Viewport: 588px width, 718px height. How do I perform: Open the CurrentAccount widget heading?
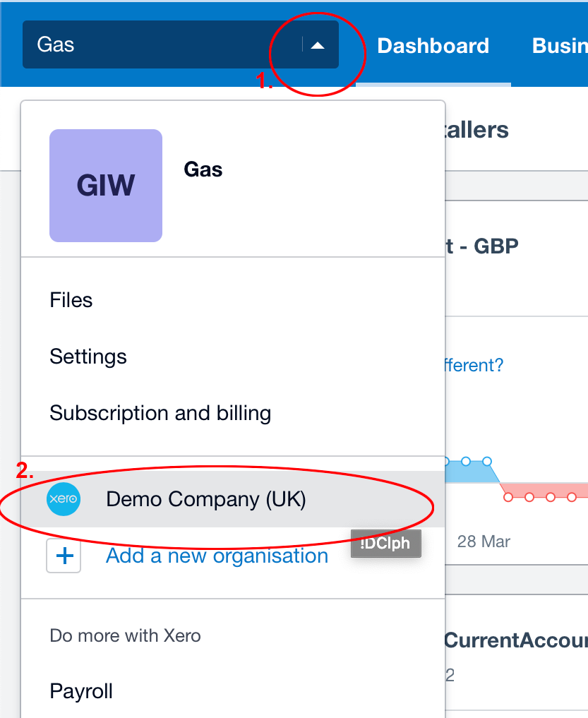[515, 640]
